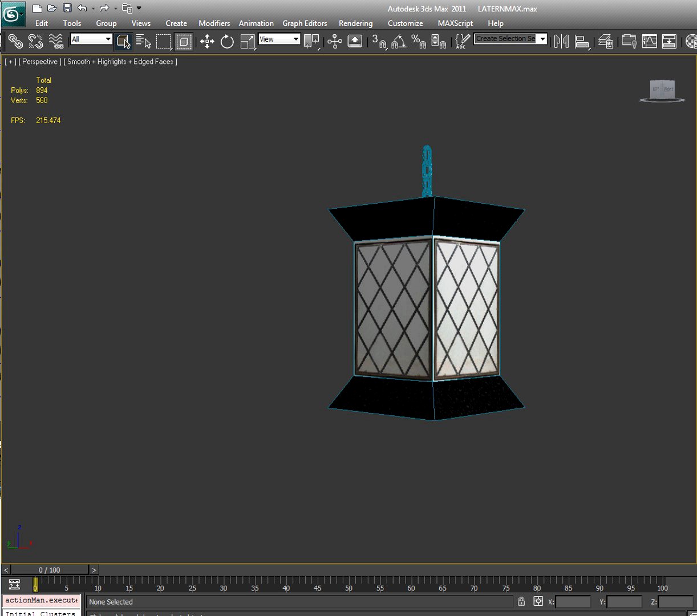697x616 pixels.
Task: Open the Create Selection Set dropdown
Action: 510,39
